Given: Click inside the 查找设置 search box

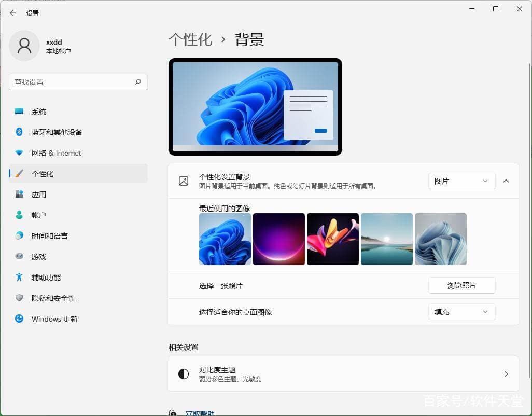Looking at the screenshot, I should [78, 82].
